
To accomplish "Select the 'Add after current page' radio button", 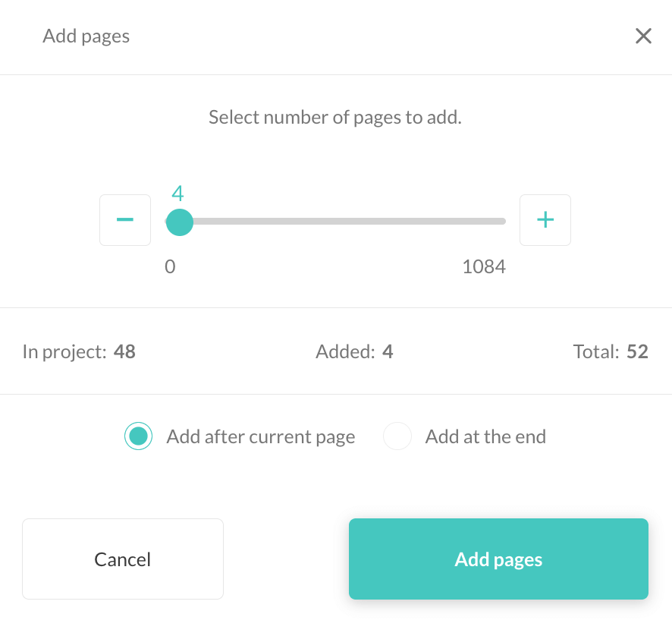I will coord(138,436).
